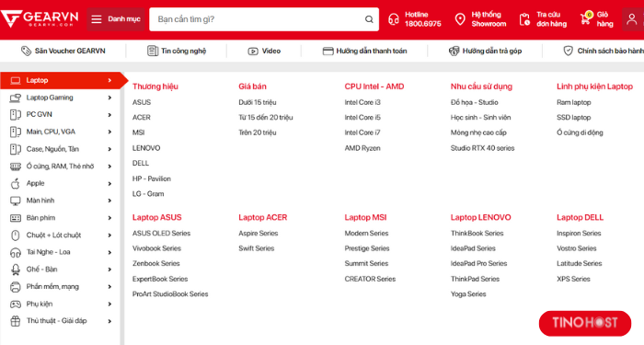Click the search magnifier icon
This screenshot has width=644, height=345.
369,19
